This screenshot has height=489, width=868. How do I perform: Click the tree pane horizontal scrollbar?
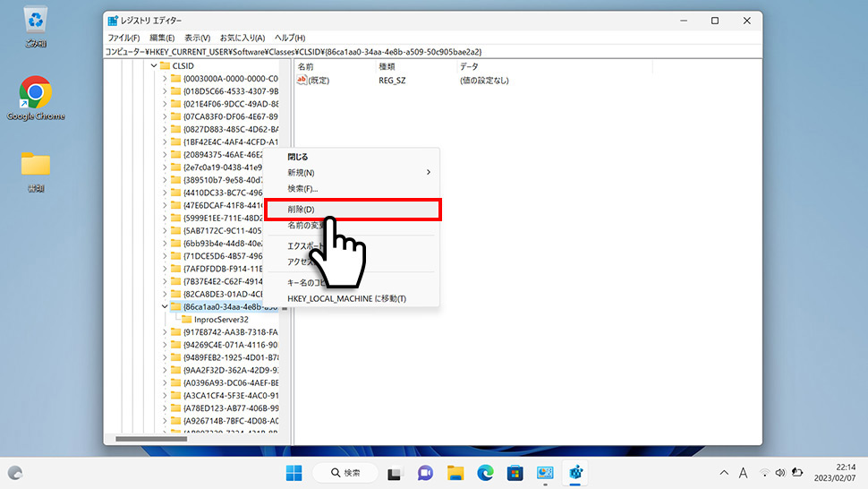pos(151,439)
